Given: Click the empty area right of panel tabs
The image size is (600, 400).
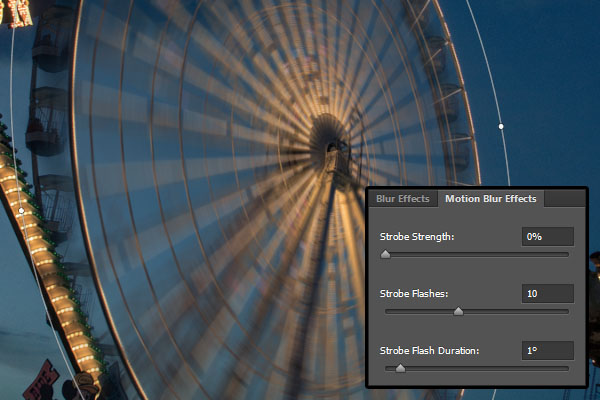Looking at the screenshot, I should pos(565,199).
